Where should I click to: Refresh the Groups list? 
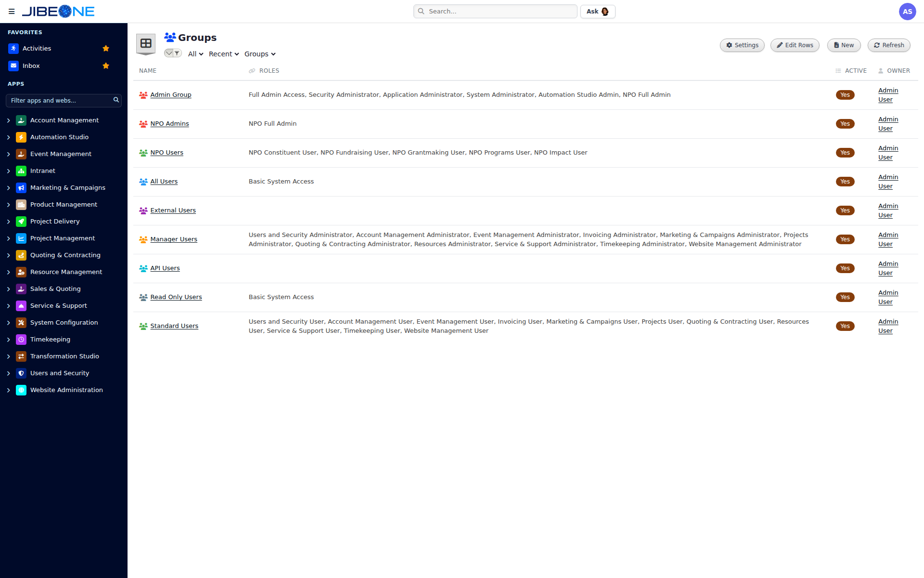coord(889,45)
